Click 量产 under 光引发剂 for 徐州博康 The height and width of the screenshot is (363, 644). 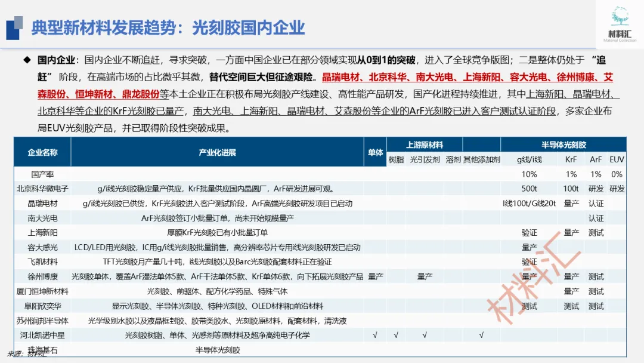(425, 276)
